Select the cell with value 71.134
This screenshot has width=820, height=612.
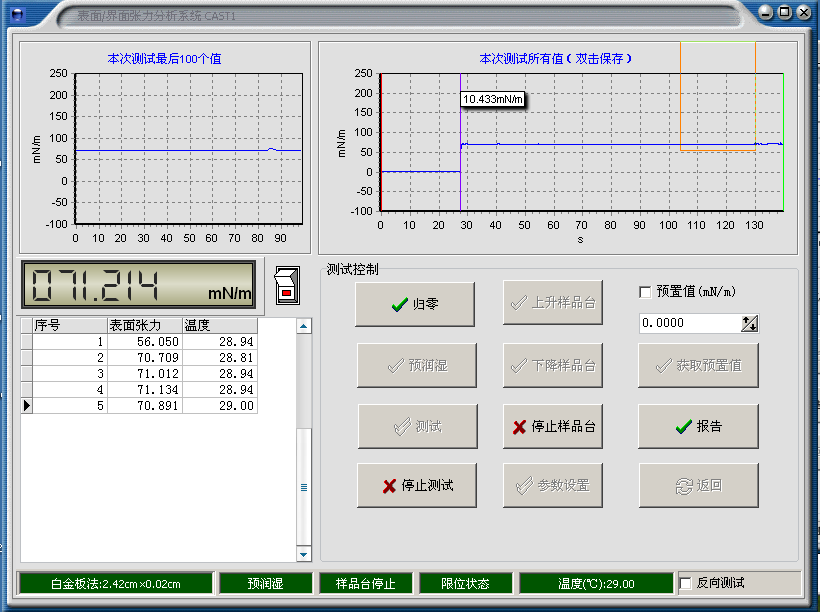[145, 390]
